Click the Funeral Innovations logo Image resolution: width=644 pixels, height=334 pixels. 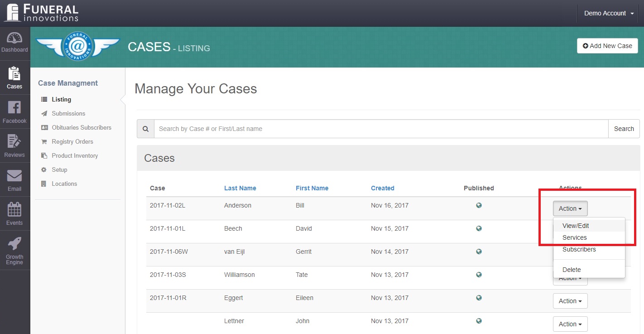click(41, 13)
